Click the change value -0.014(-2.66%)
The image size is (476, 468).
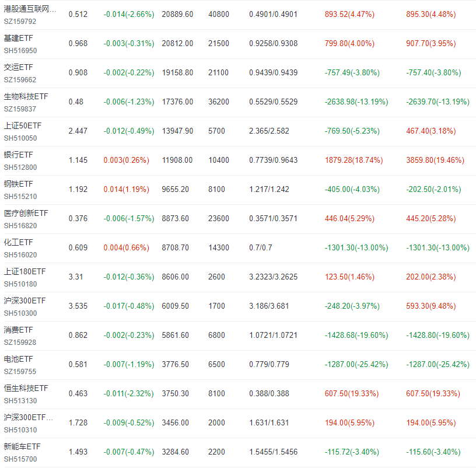click(x=129, y=14)
